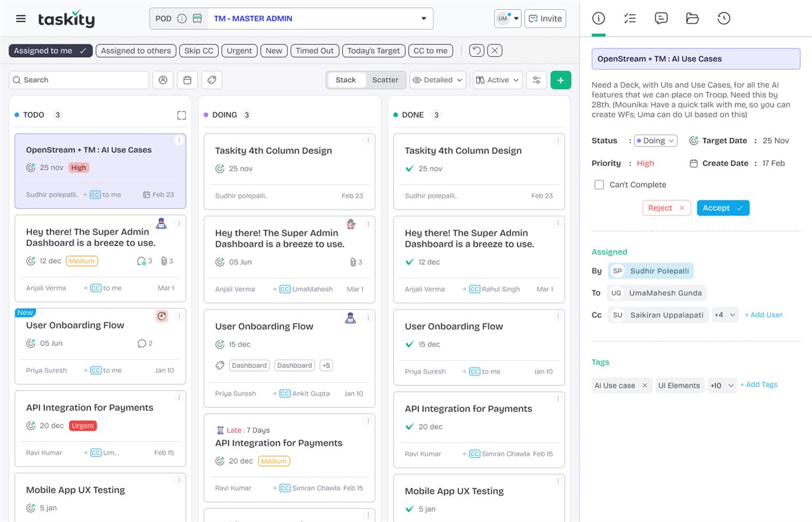812x522 pixels.
Task: Open the user avatar dropdown
Action: click(x=507, y=19)
